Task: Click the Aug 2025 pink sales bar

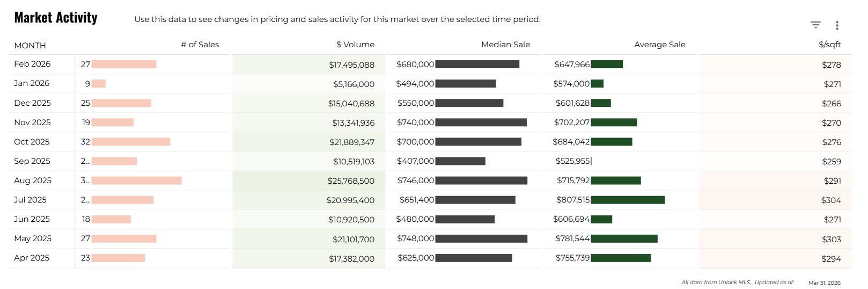Action: point(136,180)
